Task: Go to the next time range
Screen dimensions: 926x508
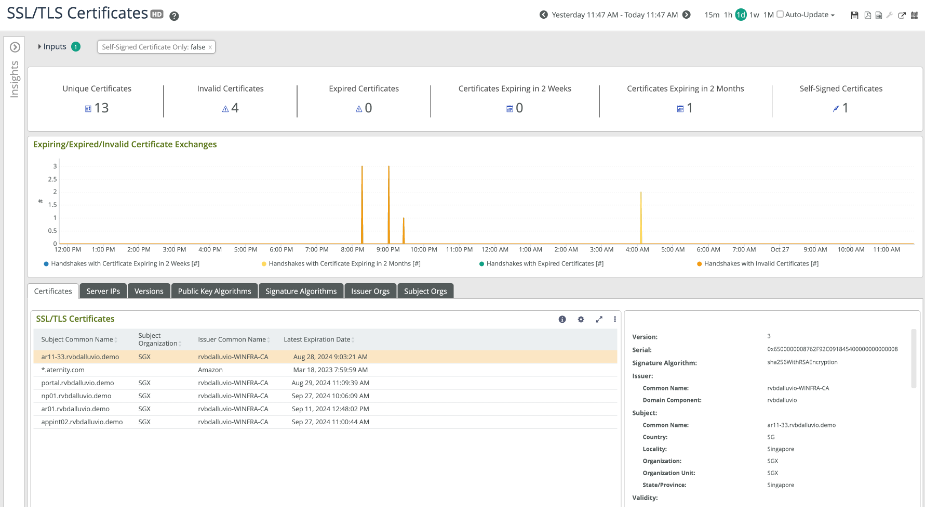Action: [x=686, y=15]
